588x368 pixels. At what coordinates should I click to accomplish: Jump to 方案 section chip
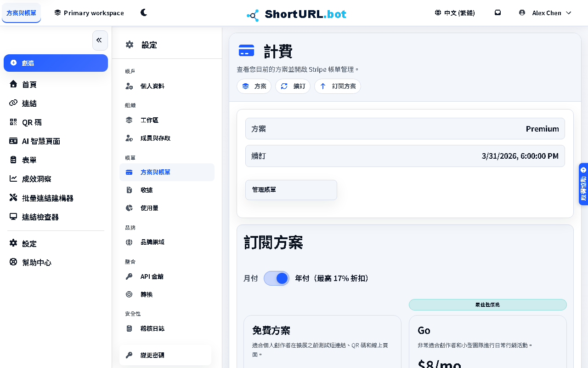pos(254,86)
